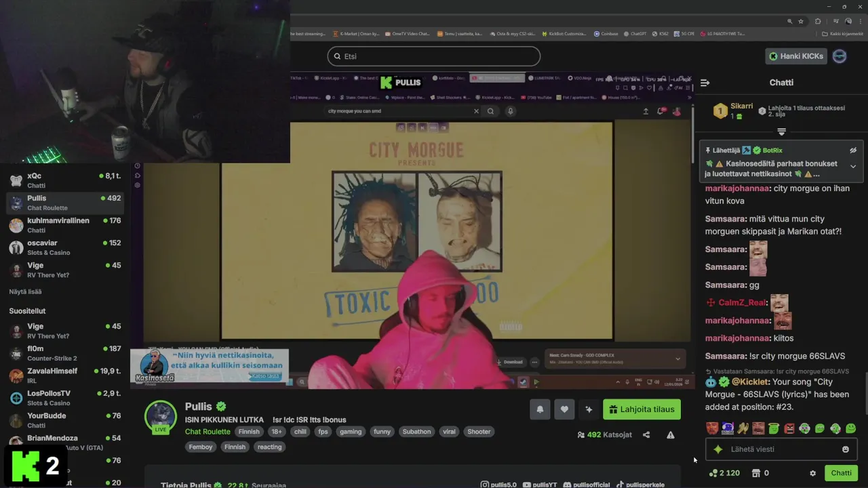Image resolution: width=868 pixels, height=488 pixels.
Task: Open oscaviar channel in sidebar
Action: pos(65,247)
